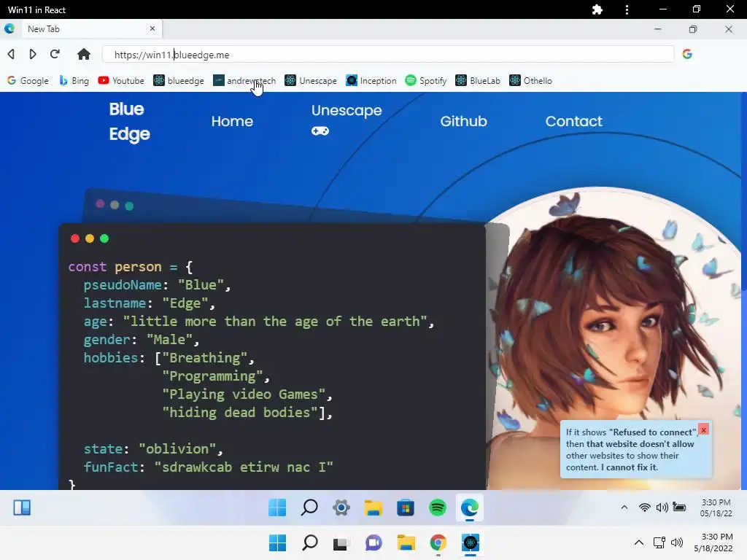Image resolution: width=747 pixels, height=560 pixels.
Task: Open File Explorer on inner taskbar
Action: point(373,507)
